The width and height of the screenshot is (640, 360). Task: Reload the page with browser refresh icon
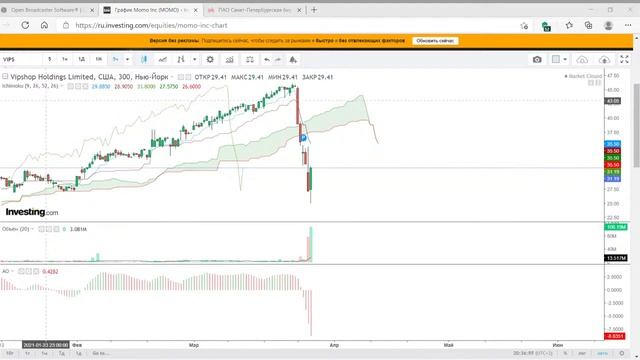pos(25,25)
